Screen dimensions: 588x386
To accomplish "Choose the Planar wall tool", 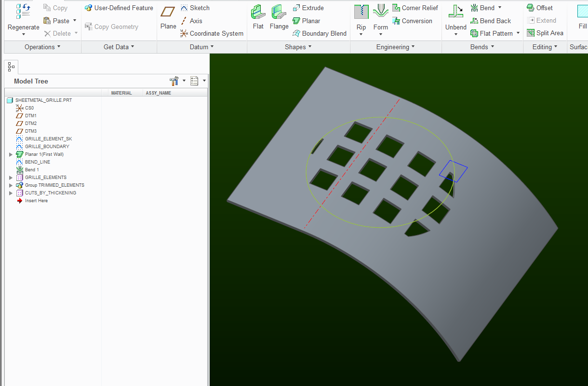I will [307, 21].
